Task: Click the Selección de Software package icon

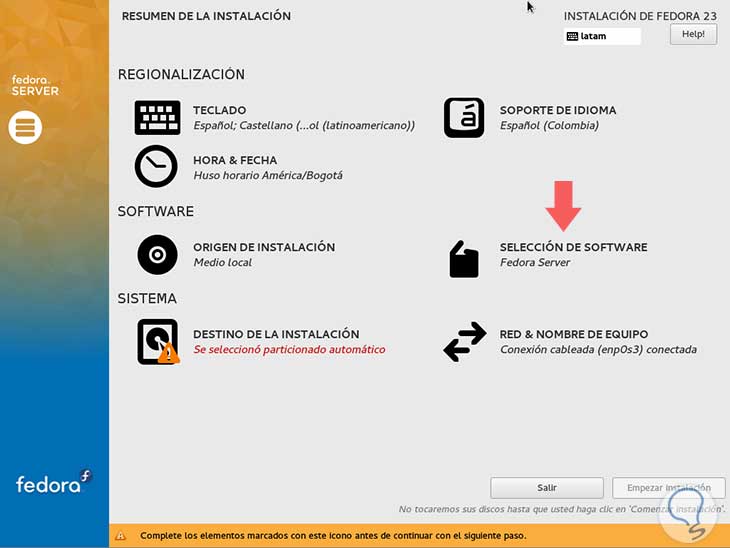Action: (x=464, y=259)
